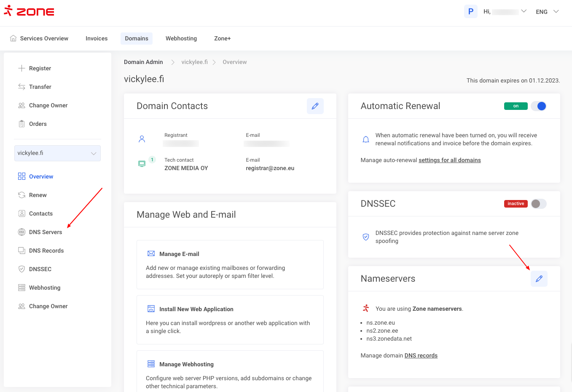Open DNS Records sidebar item
The image size is (572, 392).
pos(46,251)
